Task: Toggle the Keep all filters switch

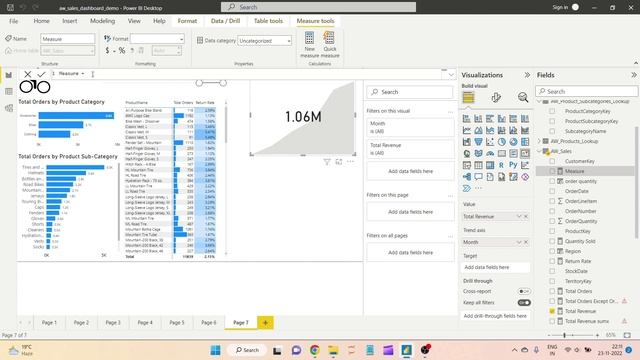Action: coord(524,303)
